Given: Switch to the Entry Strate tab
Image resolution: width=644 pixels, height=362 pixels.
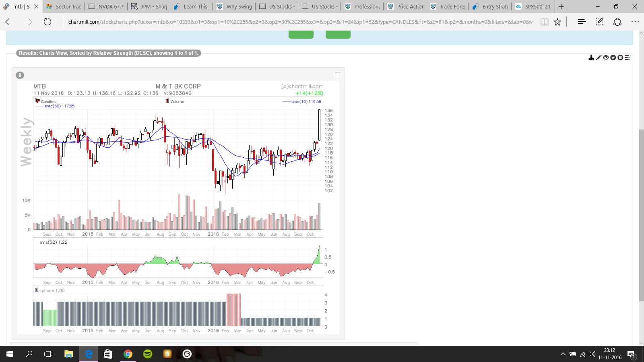Looking at the screenshot, I should pos(490,6).
